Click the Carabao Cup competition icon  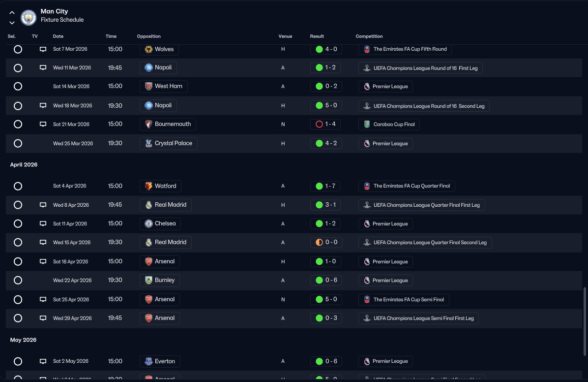point(366,124)
